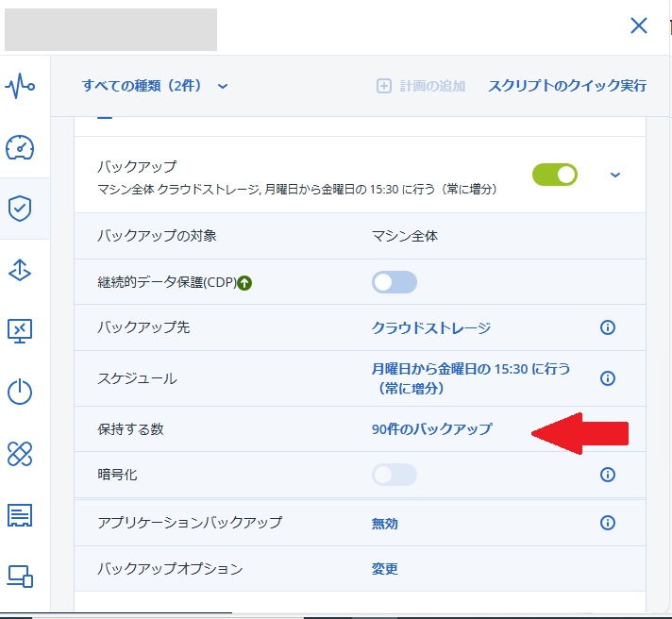Click info icon for スケジュール row
Viewport: 672px width, 619px height.
pyautogui.click(x=607, y=378)
